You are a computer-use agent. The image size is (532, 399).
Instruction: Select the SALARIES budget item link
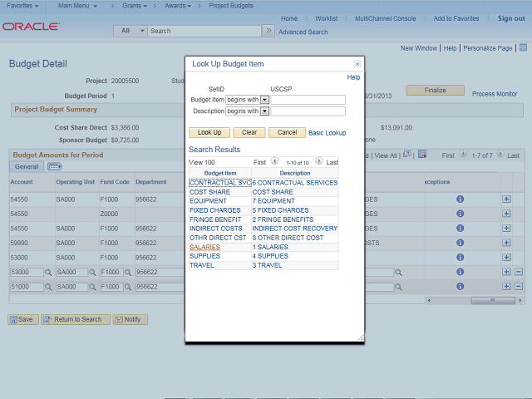pos(204,247)
